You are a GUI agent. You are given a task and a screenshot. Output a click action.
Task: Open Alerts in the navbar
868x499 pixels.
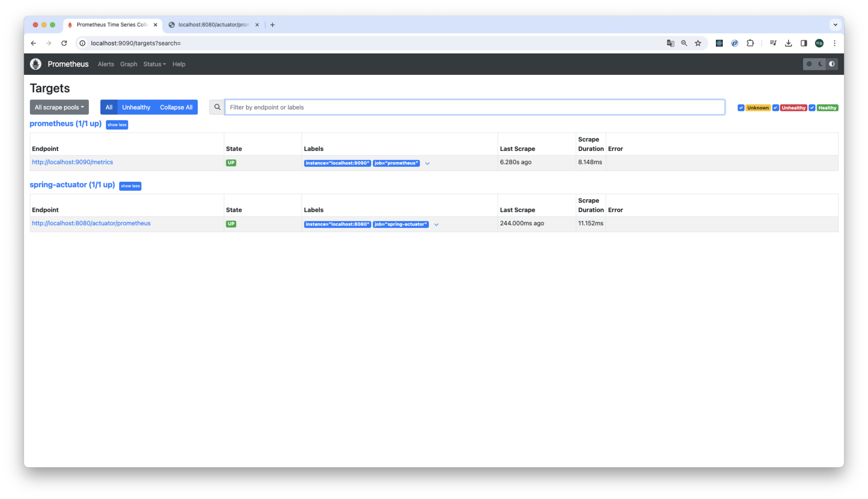pos(106,64)
